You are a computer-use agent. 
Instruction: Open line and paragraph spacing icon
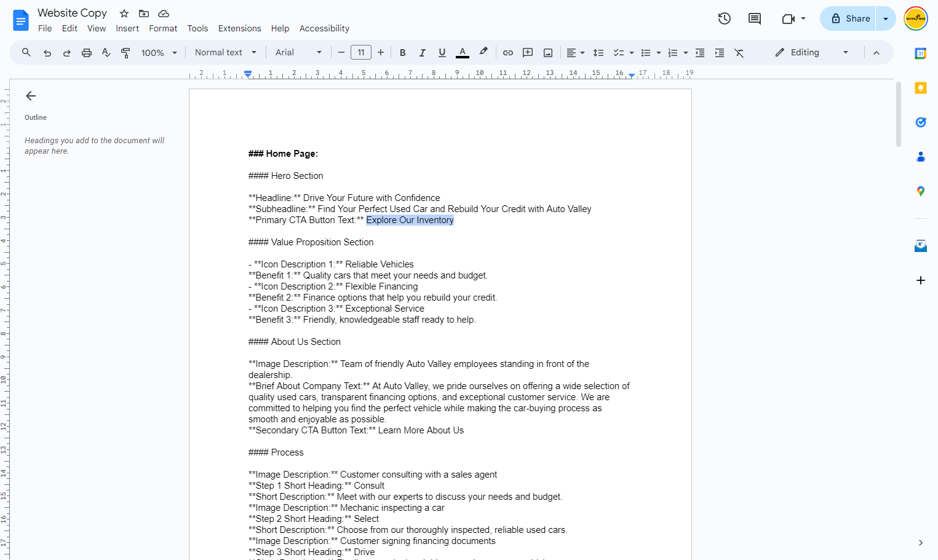pyautogui.click(x=598, y=53)
